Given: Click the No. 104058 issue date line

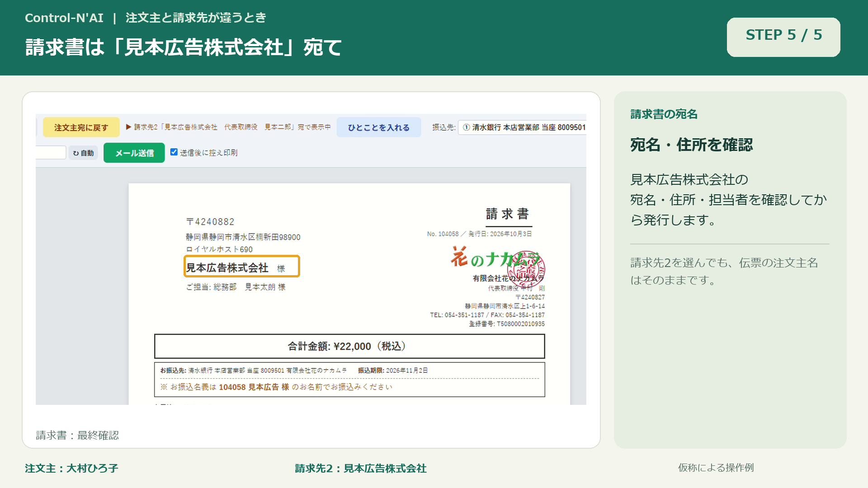Looking at the screenshot, I should [x=479, y=234].
